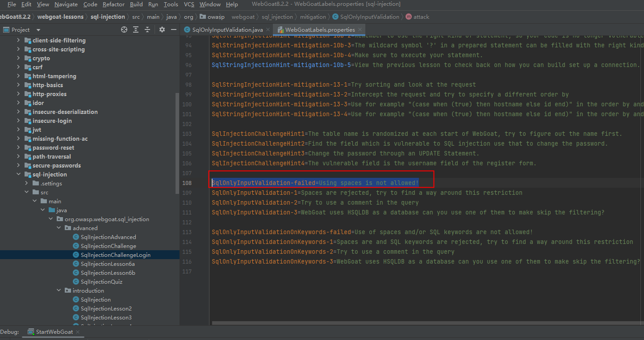Open the Navigate menu

(x=66, y=4)
